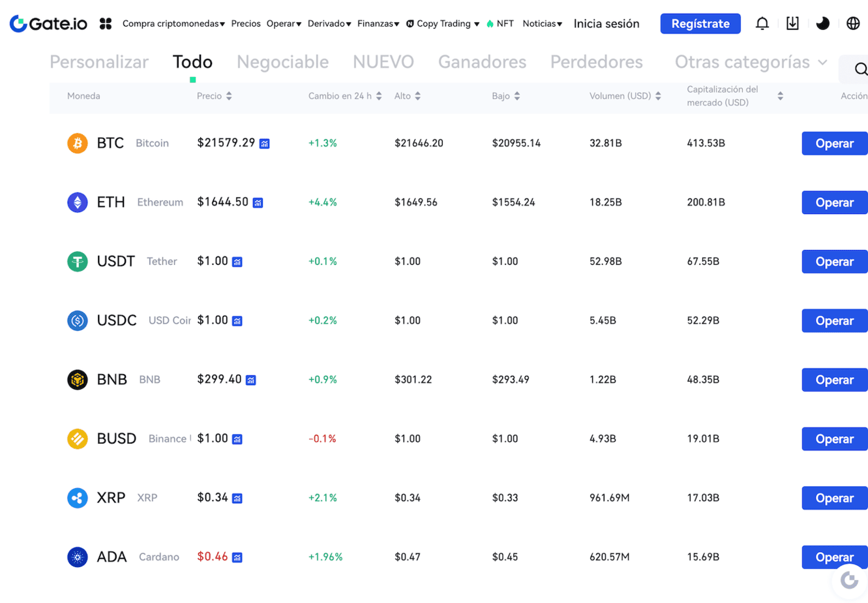Click Operar button for BTC

click(x=835, y=144)
